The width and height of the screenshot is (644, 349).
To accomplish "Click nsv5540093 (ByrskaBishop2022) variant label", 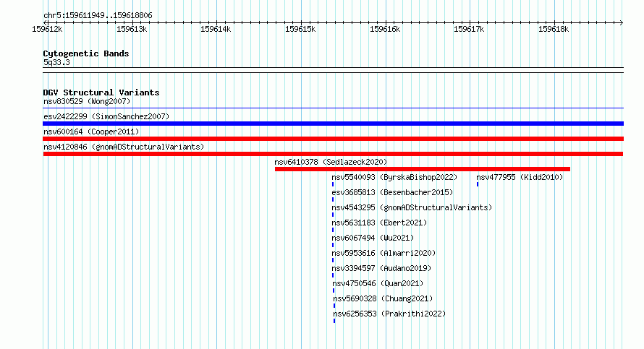I will 394,177.
